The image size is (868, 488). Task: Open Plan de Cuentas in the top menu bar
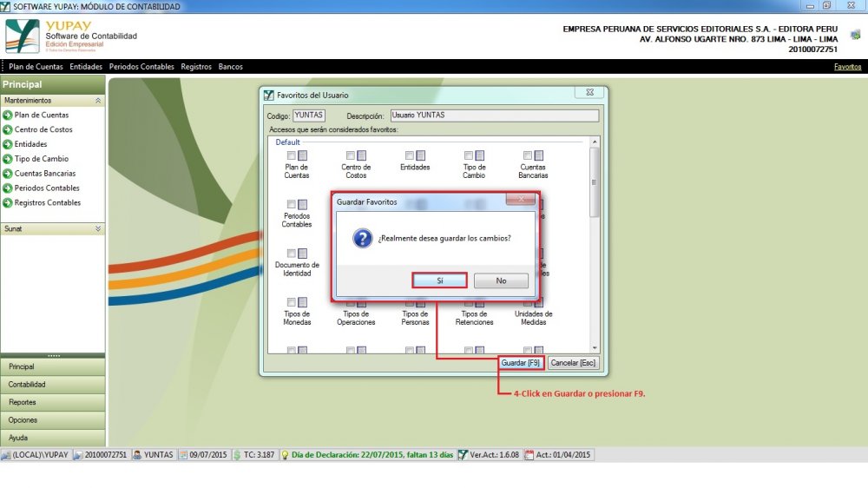click(x=36, y=67)
